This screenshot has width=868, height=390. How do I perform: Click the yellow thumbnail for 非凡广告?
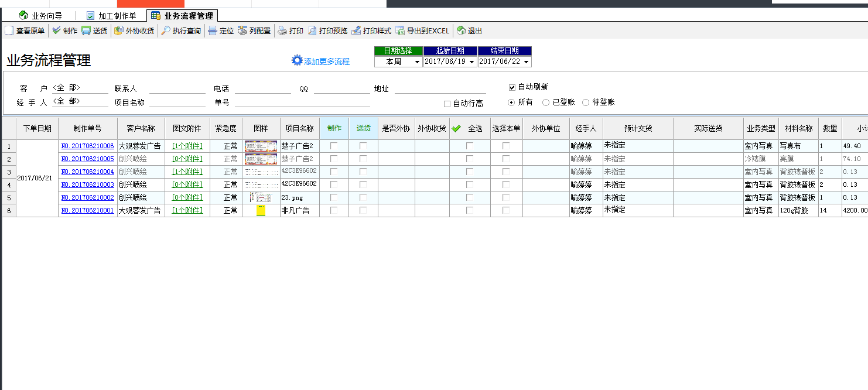pos(261,210)
